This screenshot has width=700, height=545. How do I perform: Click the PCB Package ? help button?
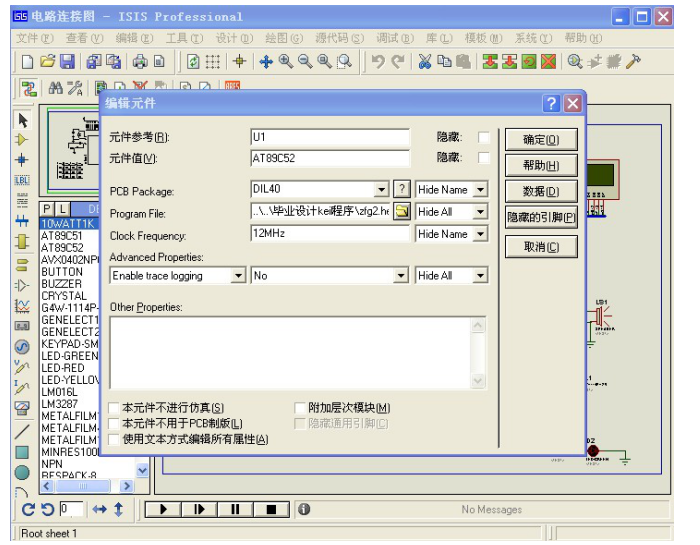pos(402,189)
